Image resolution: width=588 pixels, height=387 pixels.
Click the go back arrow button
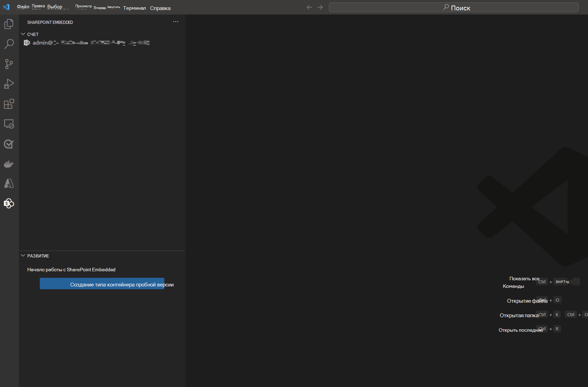point(309,7)
